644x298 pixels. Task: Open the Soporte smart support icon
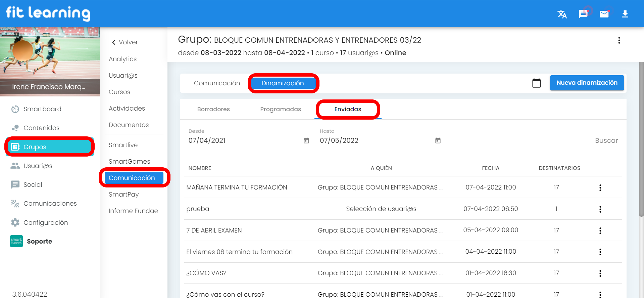tap(16, 241)
